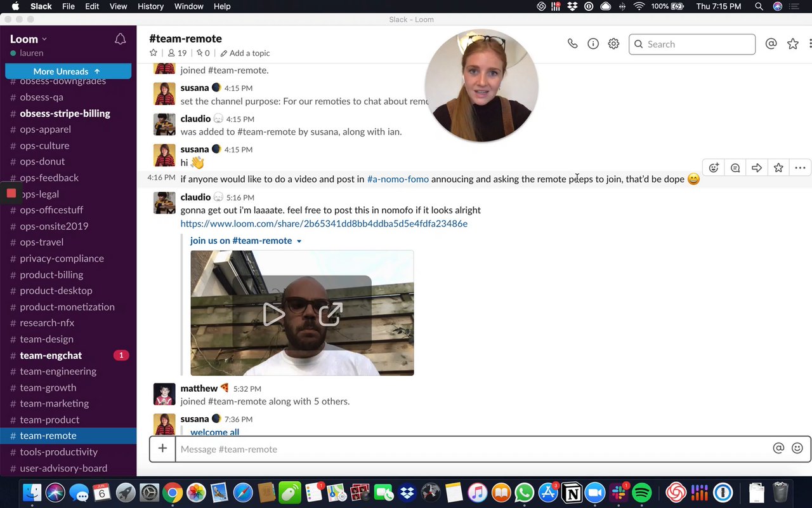
Task: Open Spotify from the Dock
Action: click(642, 493)
